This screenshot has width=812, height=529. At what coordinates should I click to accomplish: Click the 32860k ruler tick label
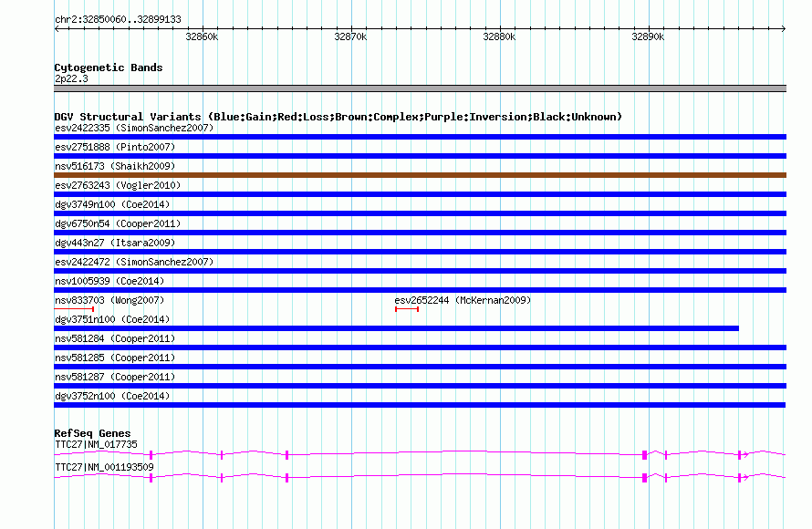pos(202,36)
